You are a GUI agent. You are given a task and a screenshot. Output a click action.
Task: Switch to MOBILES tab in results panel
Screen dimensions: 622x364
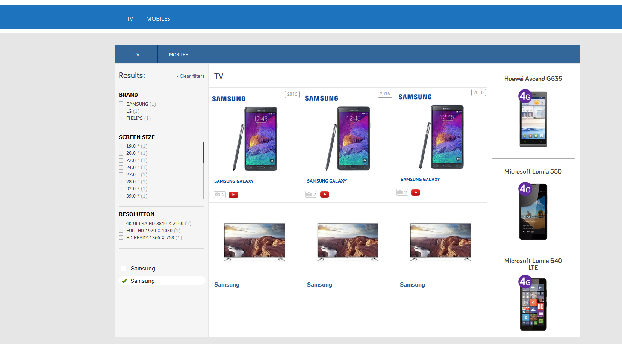(179, 54)
